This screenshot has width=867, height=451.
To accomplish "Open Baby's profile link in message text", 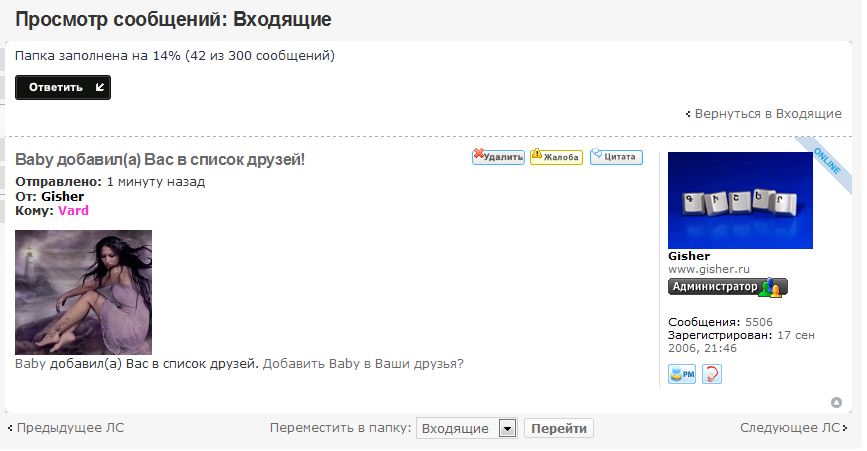I will point(31,364).
